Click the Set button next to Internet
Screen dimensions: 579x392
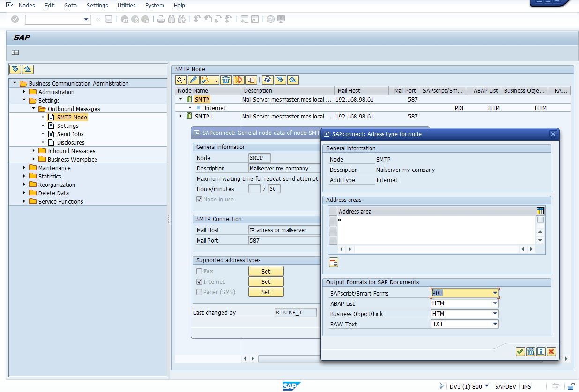tap(266, 282)
